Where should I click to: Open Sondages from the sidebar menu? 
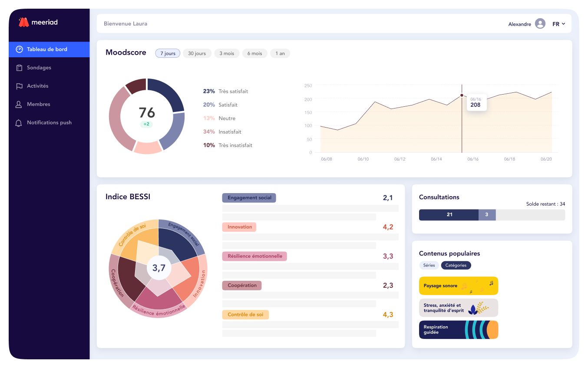pos(39,68)
